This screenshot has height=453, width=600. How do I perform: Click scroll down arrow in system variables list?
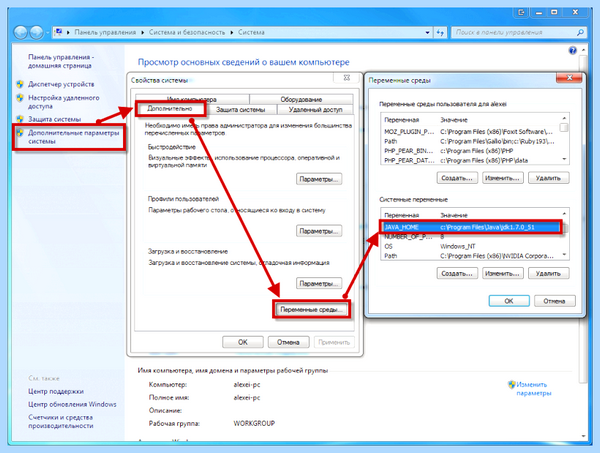coord(564,255)
